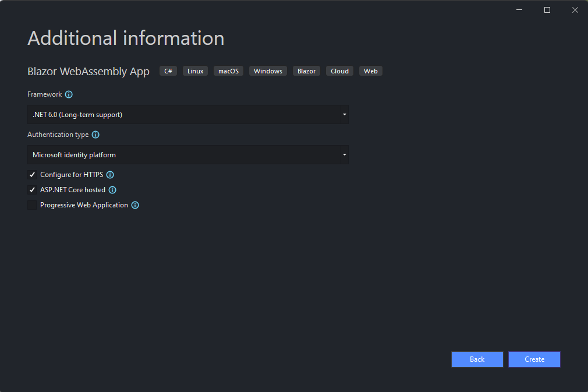This screenshot has width=588, height=392.
Task: Click the Linux tag
Action: 195,71
